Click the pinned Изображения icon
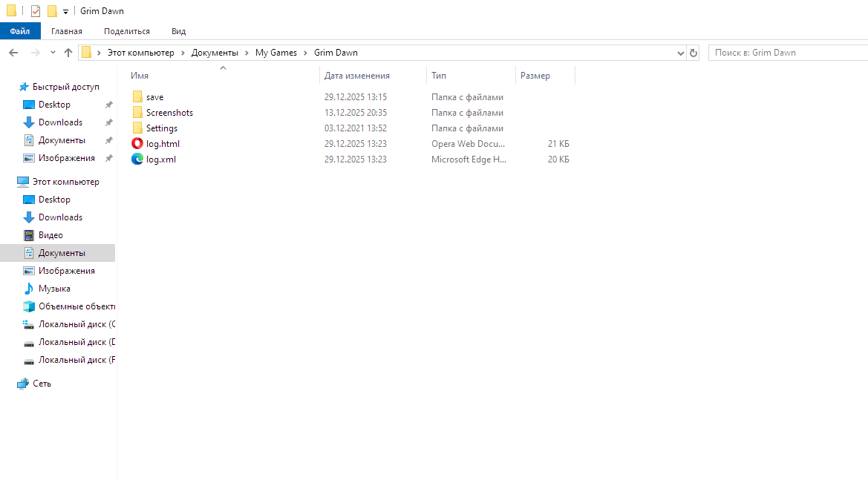This screenshot has height=480, width=868. pos(29,157)
